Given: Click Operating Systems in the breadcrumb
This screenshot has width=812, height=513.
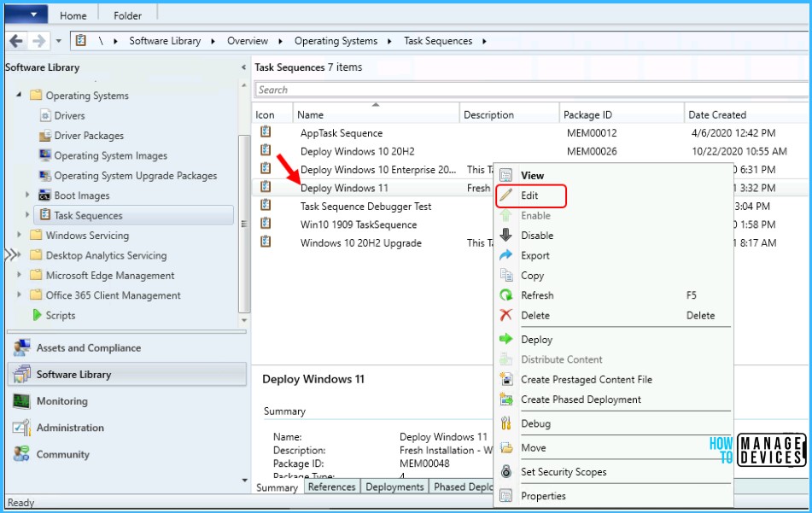Looking at the screenshot, I should click(x=336, y=41).
